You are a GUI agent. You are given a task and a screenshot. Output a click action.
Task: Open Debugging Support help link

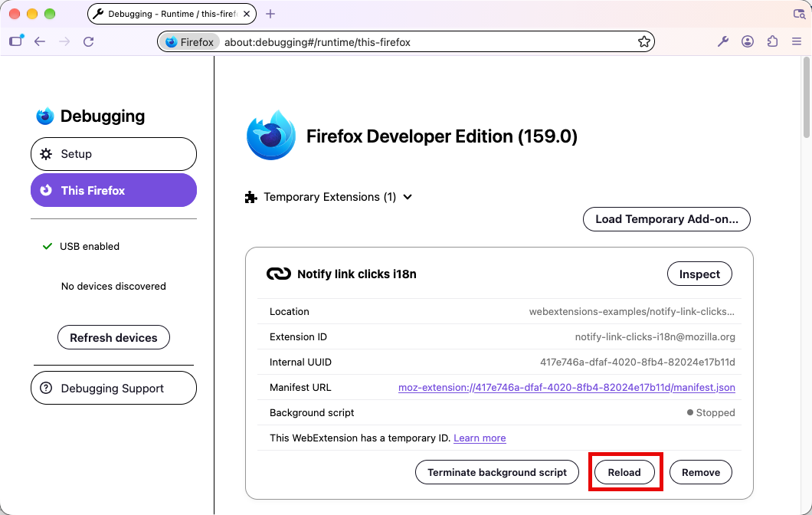(x=113, y=388)
